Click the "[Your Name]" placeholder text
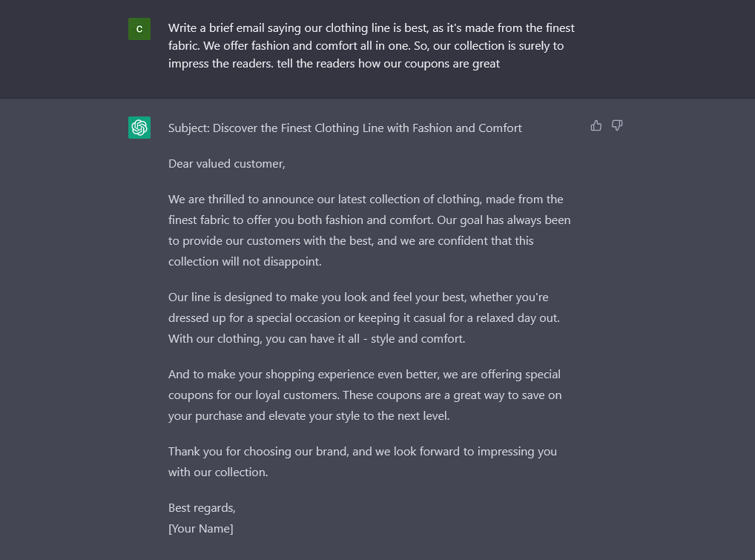The height and width of the screenshot is (560, 755). [200, 529]
